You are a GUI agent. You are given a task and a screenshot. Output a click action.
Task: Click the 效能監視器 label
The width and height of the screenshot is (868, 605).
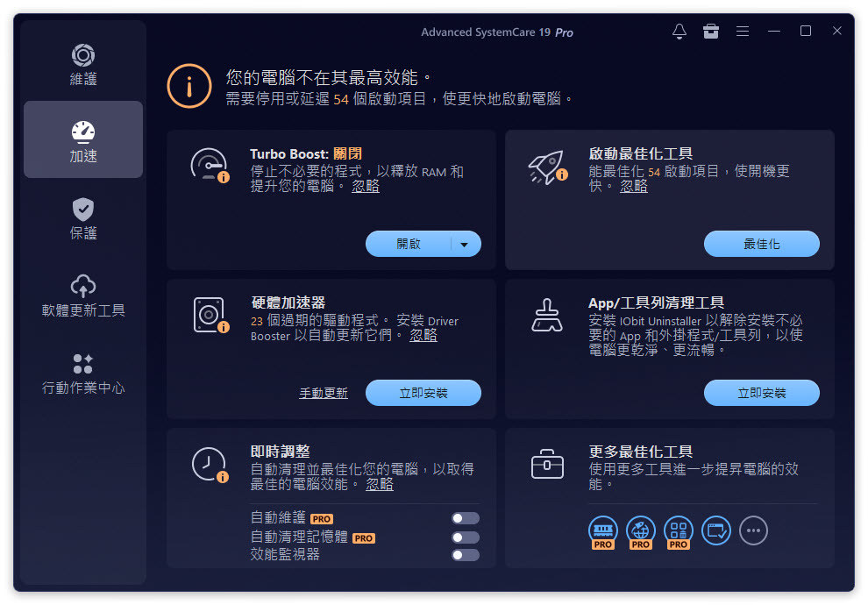click(x=285, y=554)
